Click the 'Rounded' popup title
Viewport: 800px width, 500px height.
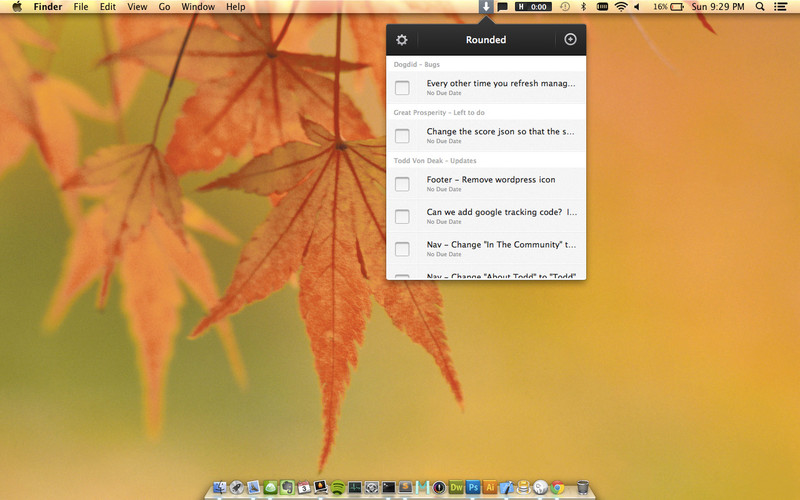tap(486, 40)
